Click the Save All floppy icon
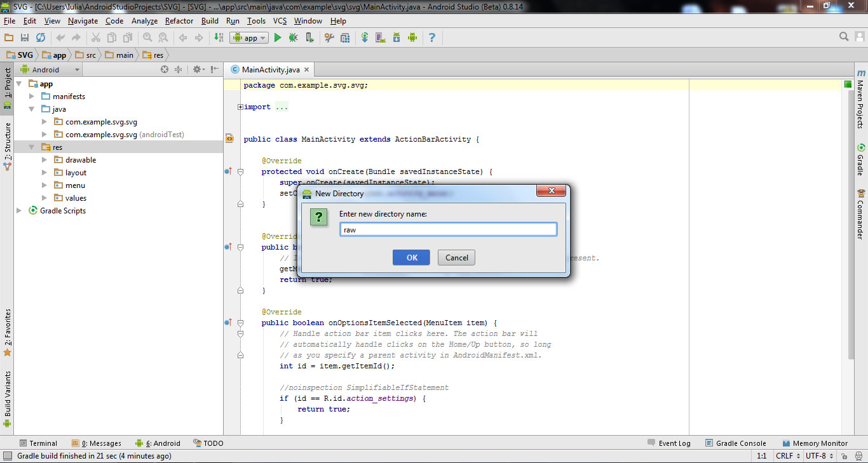 pyautogui.click(x=25, y=38)
